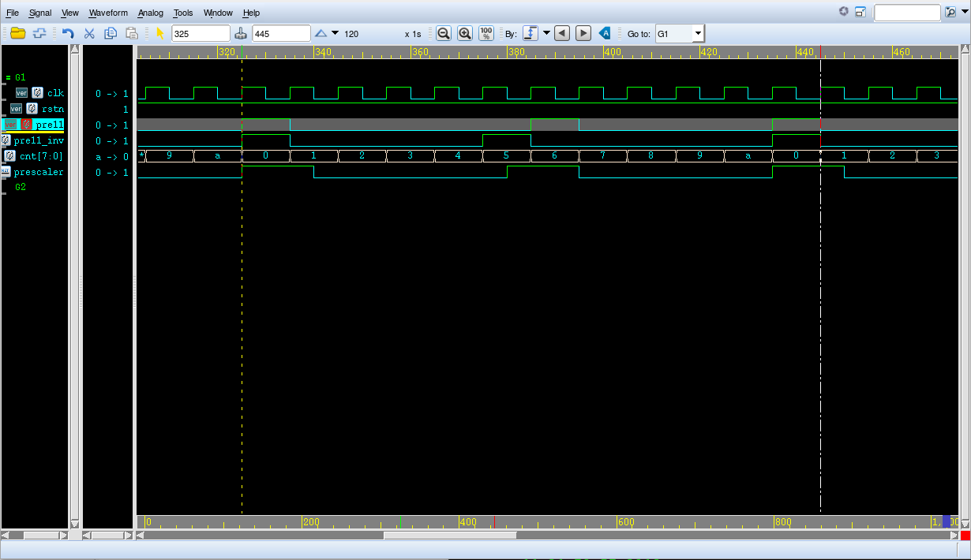
Task: Click the cnt bus segment labeled 5
Action: [x=506, y=156]
